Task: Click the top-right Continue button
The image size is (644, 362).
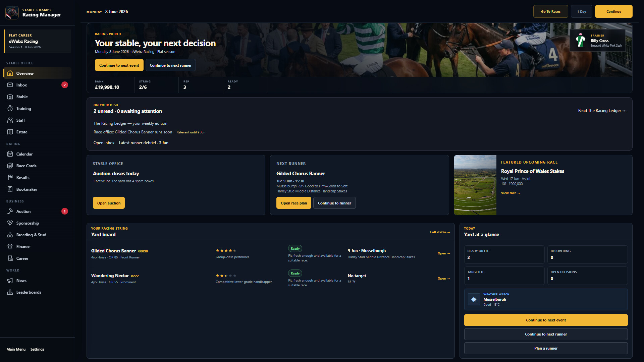Action: 613,11
